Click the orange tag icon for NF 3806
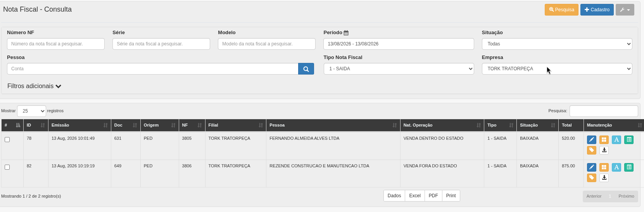The width and height of the screenshot is (644, 212). click(591, 178)
